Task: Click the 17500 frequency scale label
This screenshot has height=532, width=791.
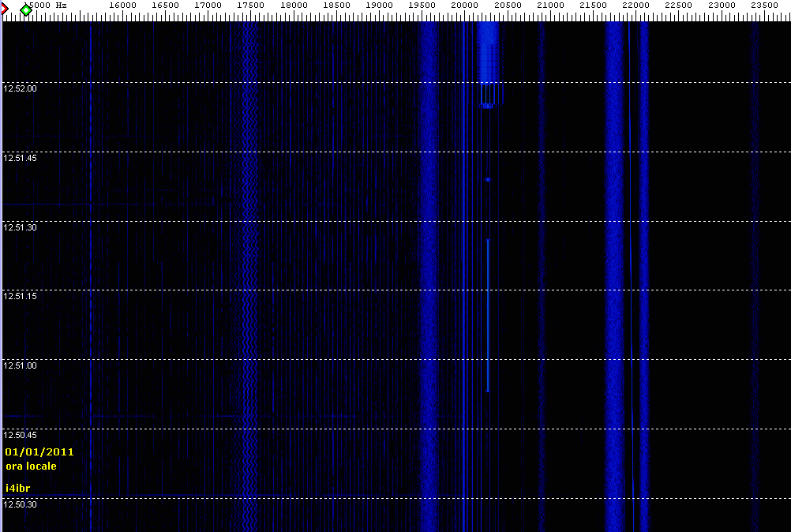Action: (251, 5)
